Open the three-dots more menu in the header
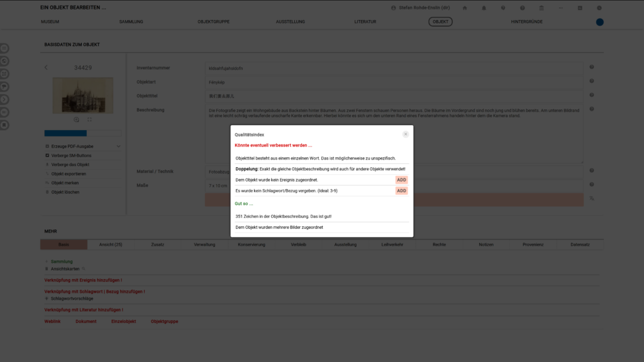This screenshot has height=362, width=644. pyautogui.click(x=560, y=8)
